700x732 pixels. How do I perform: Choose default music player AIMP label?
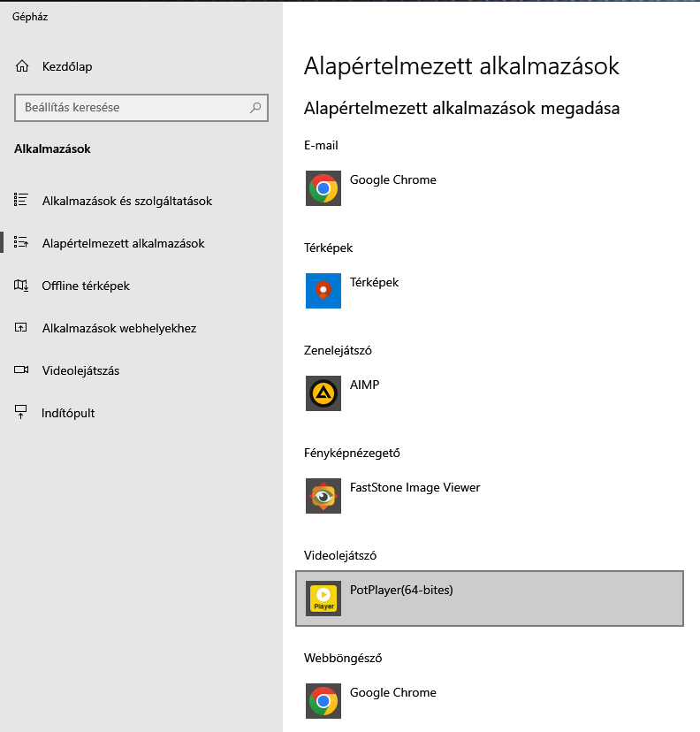(x=364, y=385)
